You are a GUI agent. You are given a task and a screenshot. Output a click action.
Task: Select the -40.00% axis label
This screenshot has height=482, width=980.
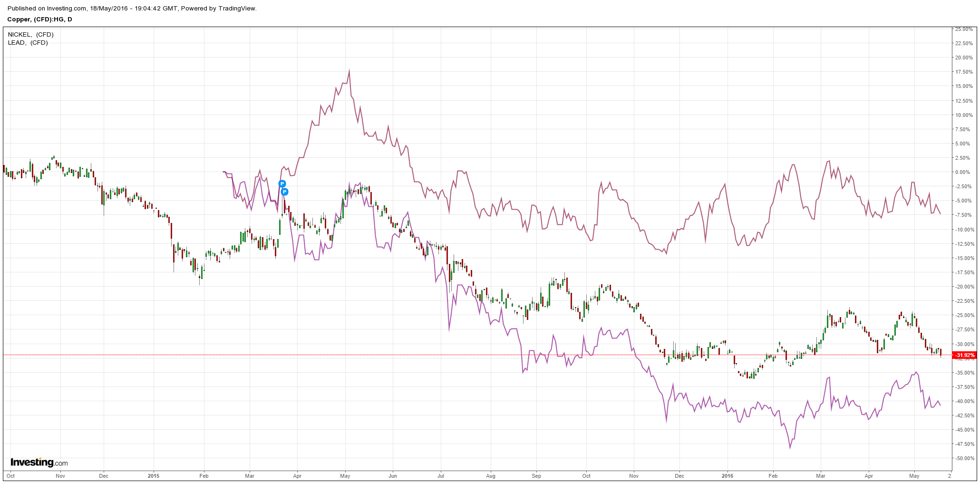coord(964,402)
